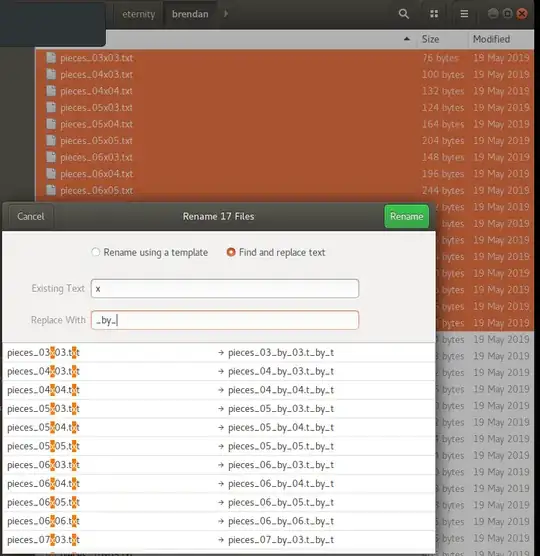Click the size 132 bytes cell
Image resolution: width=540 pixels, height=556 pixels.
click(x=443, y=91)
